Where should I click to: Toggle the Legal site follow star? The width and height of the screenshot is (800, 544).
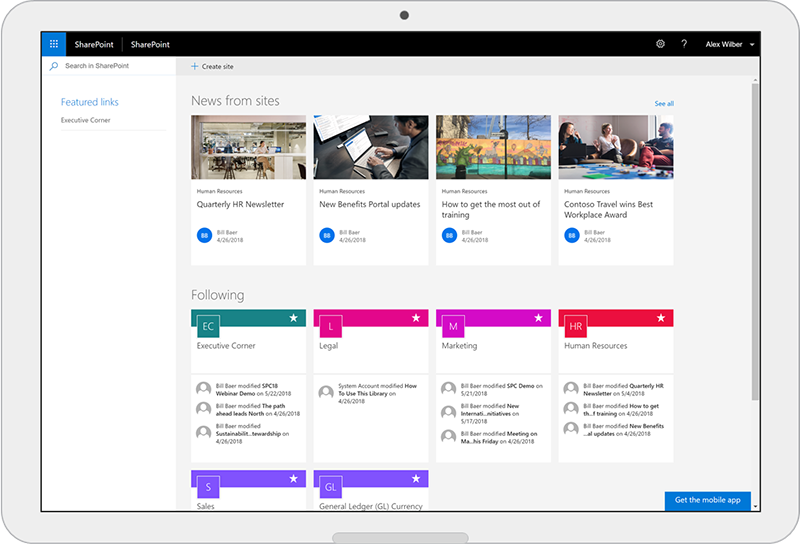(416, 318)
